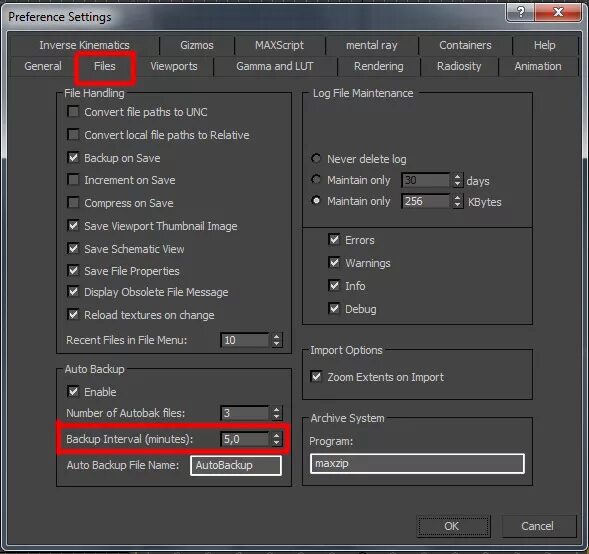The width and height of the screenshot is (589, 554).
Task: Raise Number of Autobak files with up arrow
Action: tap(276, 409)
